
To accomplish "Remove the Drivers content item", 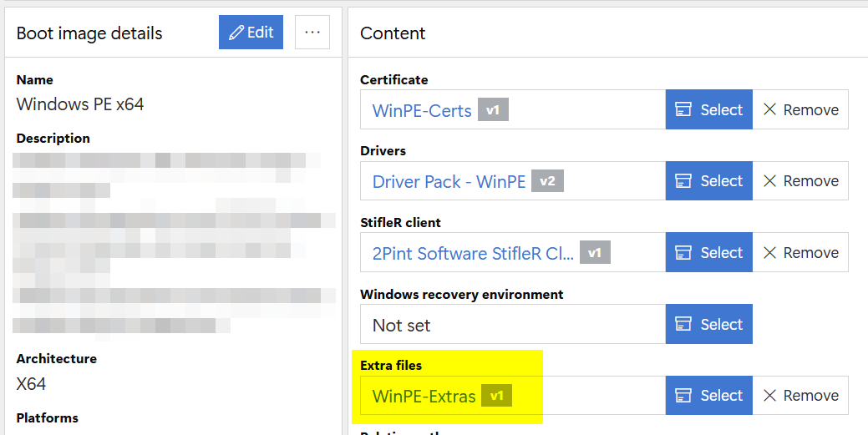I will coord(800,181).
